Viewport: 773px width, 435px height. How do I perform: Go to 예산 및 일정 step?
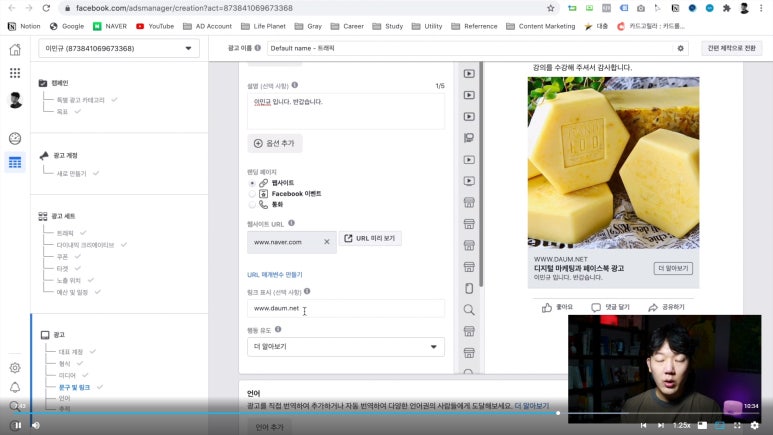(x=72, y=292)
